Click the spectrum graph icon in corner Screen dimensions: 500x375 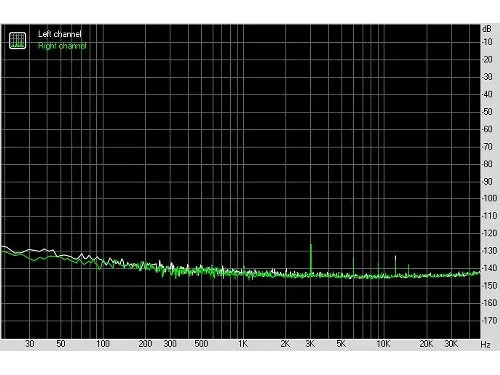click(x=17, y=41)
